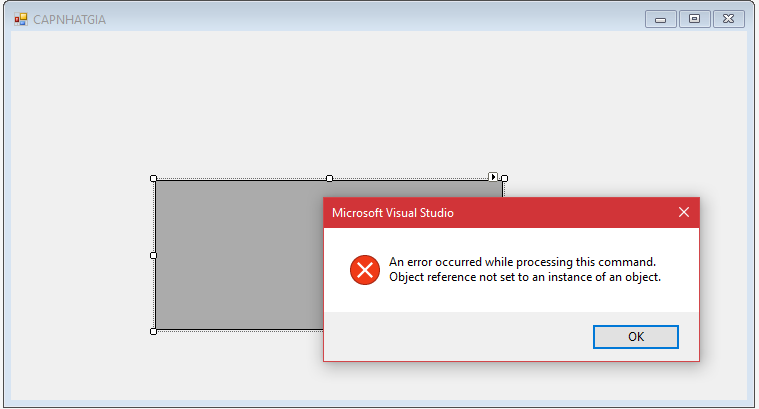Click the Microsoft Visual Studio dialog title bar
The width and height of the screenshot is (759, 409).
[x=480, y=212]
